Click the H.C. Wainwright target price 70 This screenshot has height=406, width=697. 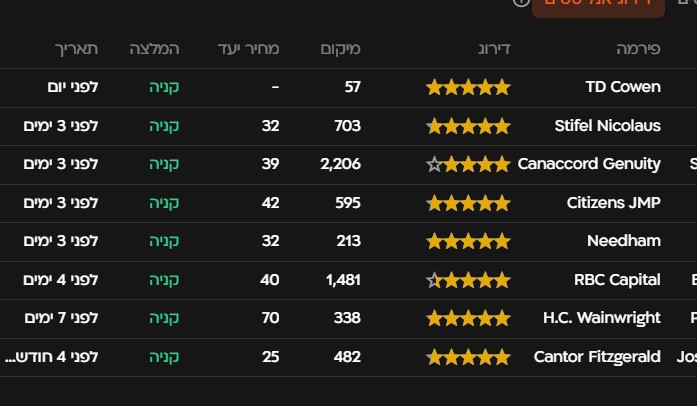(270, 318)
